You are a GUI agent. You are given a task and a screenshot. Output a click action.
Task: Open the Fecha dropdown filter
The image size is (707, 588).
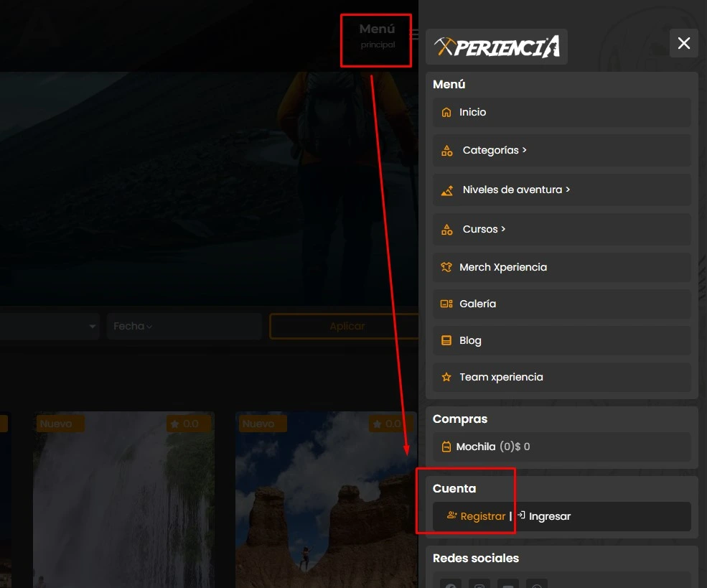(x=184, y=326)
